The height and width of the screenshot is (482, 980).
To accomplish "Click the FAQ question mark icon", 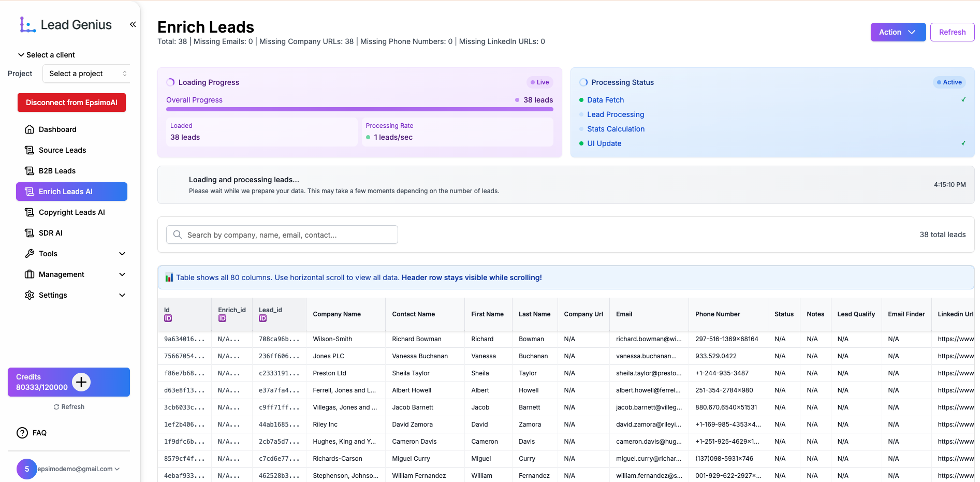I will (22, 433).
